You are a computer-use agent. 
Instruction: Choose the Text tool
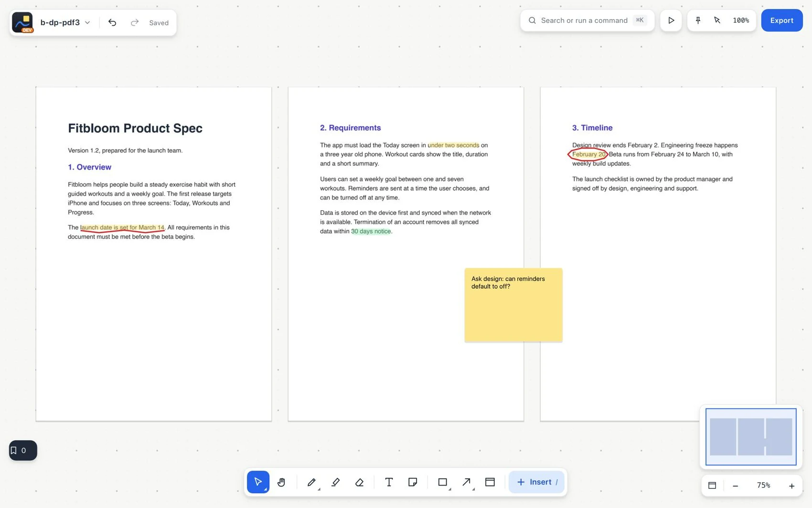389,482
